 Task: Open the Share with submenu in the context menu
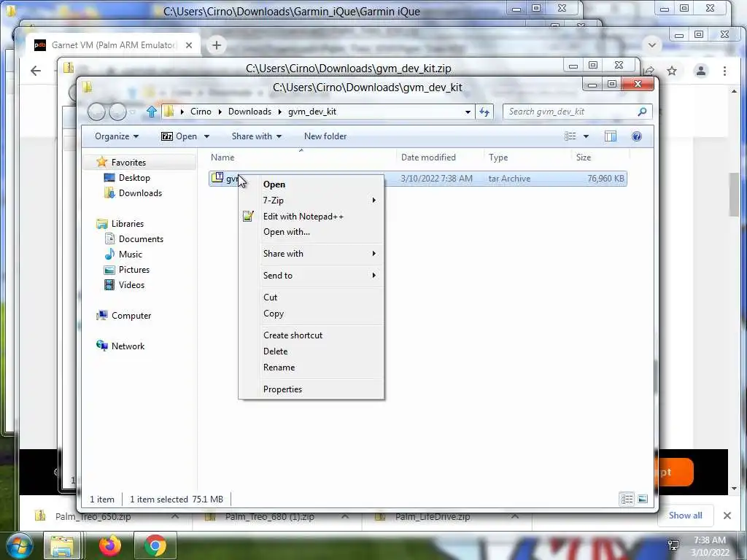click(x=311, y=253)
